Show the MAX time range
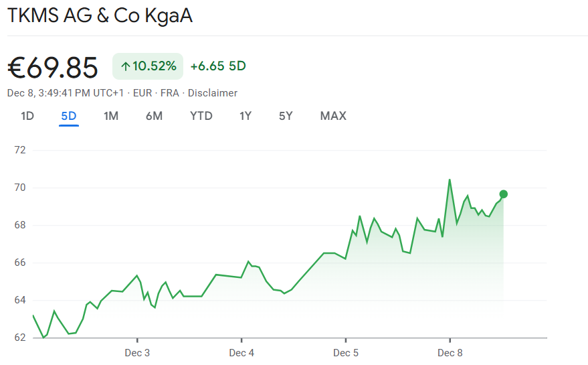The image size is (588, 365). pyautogui.click(x=333, y=116)
